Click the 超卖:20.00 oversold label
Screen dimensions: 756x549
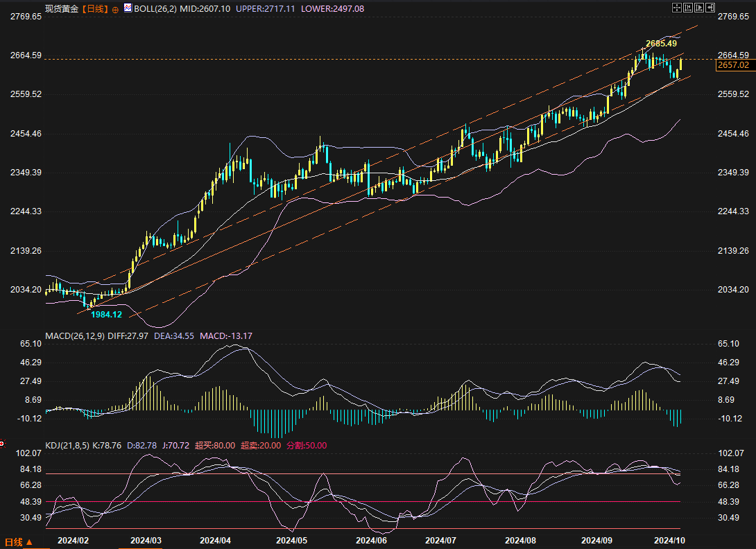[260, 446]
